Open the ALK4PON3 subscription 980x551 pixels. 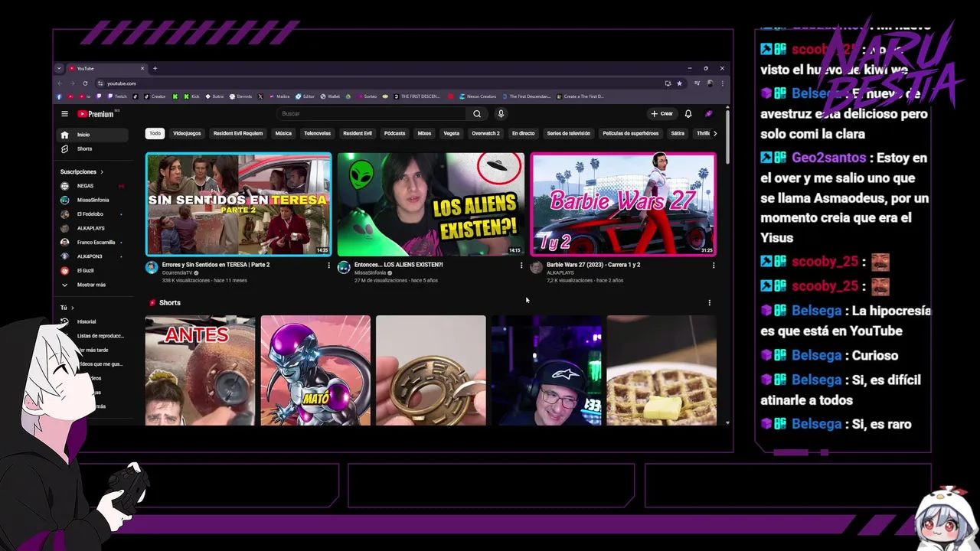click(x=93, y=256)
